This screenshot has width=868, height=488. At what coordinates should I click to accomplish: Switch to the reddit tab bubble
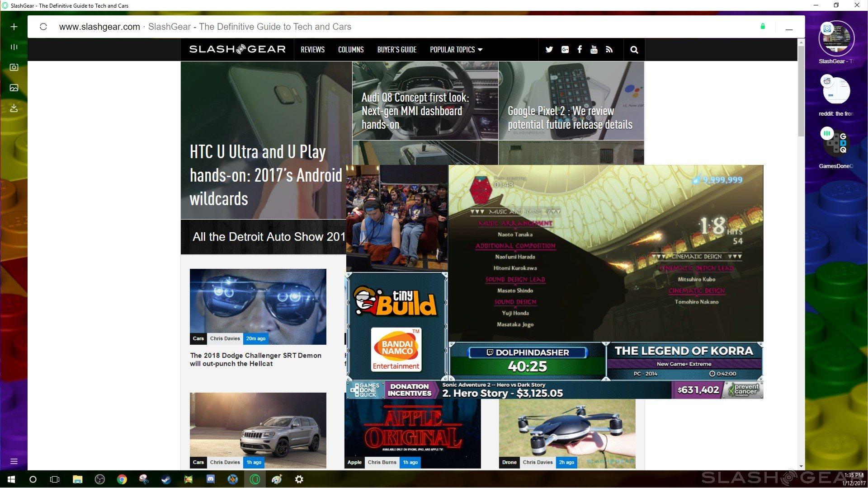point(835,91)
